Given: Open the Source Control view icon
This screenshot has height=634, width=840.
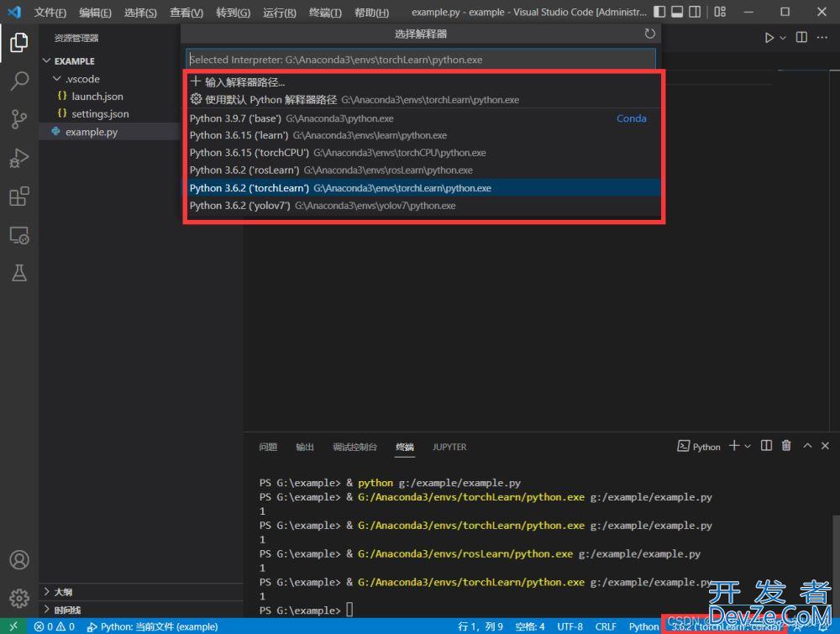Looking at the screenshot, I should click(18, 119).
